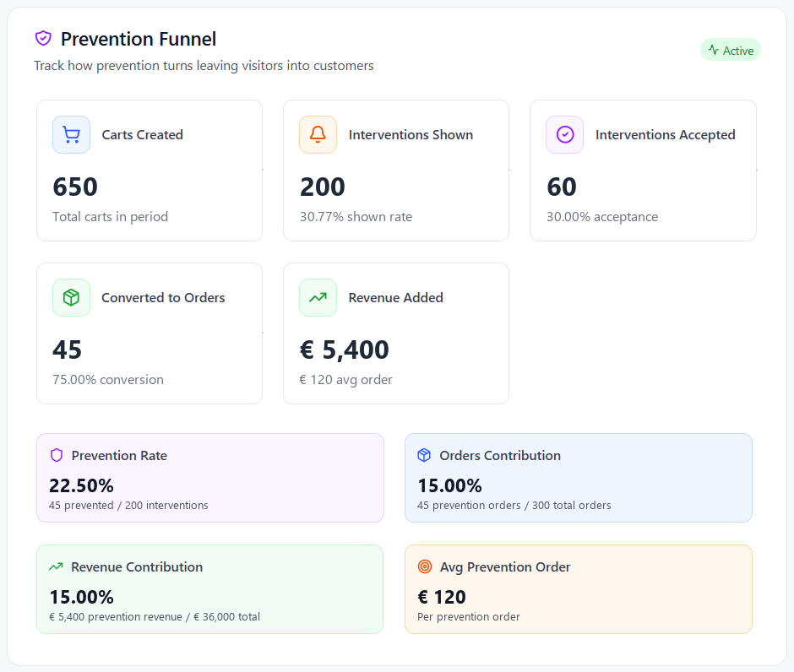
Task: Click the bell icon for Interventions Shown
Action: pyautogui.click(x=318, y=134)
